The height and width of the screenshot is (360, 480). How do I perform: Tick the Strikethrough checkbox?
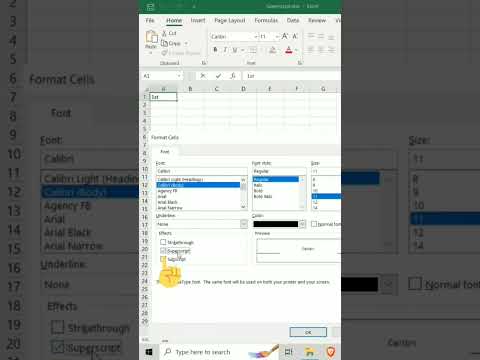tap(163, 242)
